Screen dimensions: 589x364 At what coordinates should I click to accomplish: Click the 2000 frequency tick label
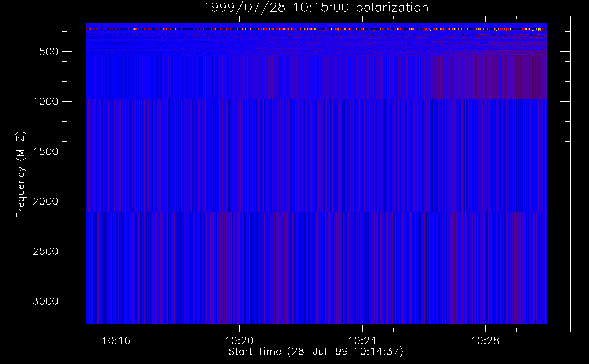(46, 201)
